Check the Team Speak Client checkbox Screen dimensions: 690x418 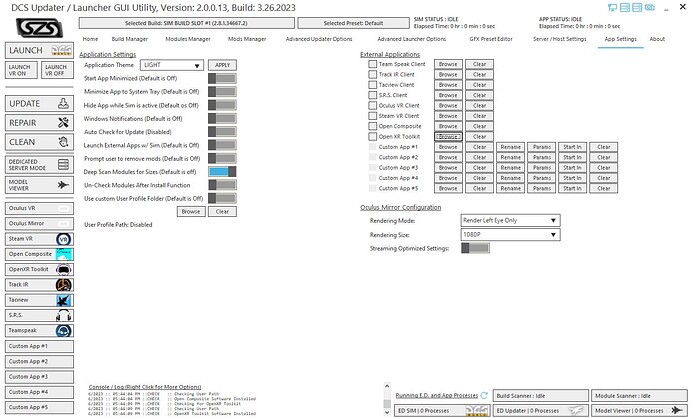click(373, 64)
